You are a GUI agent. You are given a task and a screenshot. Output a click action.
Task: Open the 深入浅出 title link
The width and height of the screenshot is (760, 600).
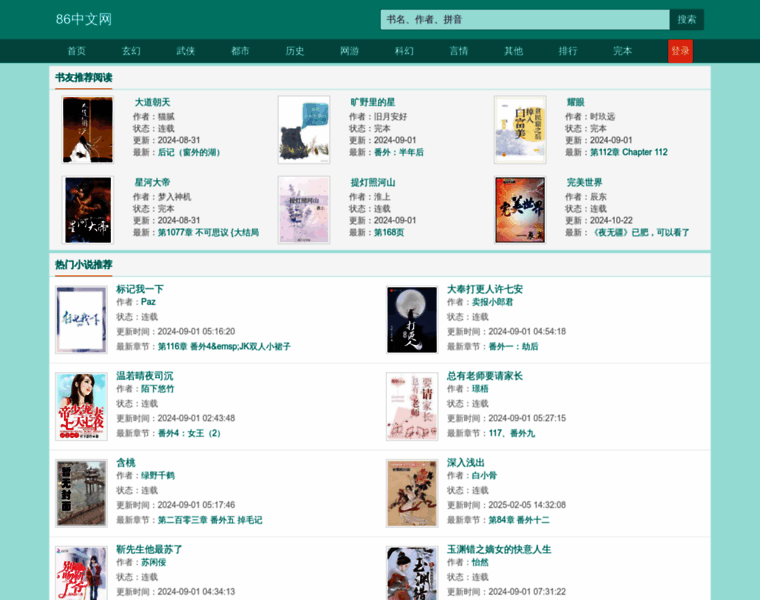tap(466, 463)
